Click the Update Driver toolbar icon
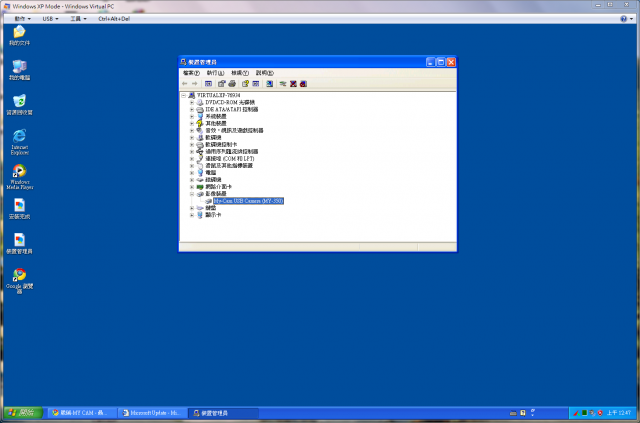 [282, 84]
